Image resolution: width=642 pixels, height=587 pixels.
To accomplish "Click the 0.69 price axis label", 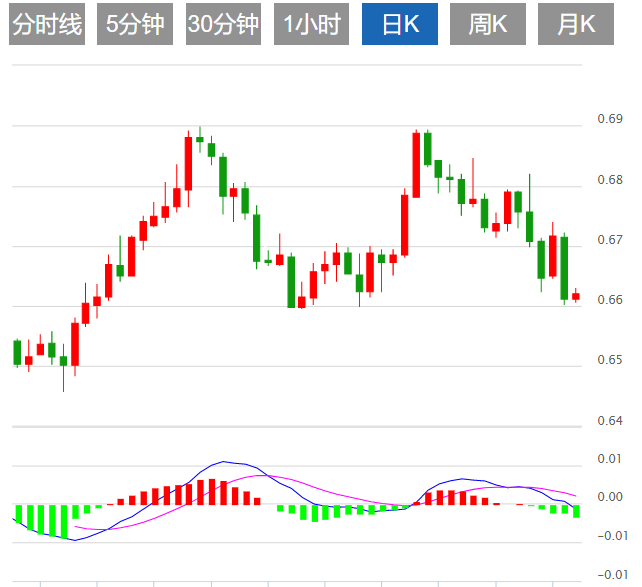I will coord(610,119).
